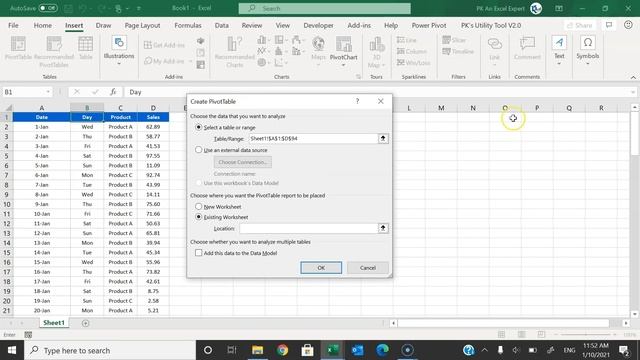This screenshot has height=360, width=640.
Task: Add a new sheet with the plus icon
Action: point(85,323)
